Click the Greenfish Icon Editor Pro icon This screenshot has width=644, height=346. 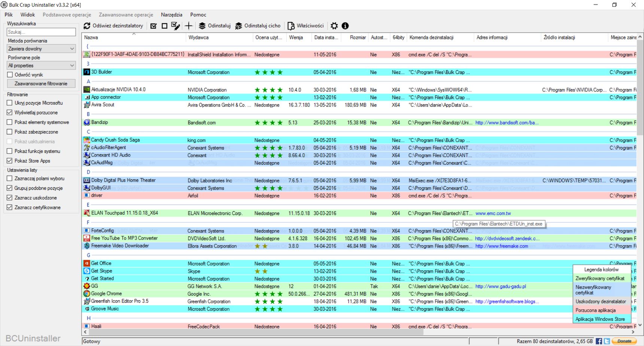tap(87, 301)
